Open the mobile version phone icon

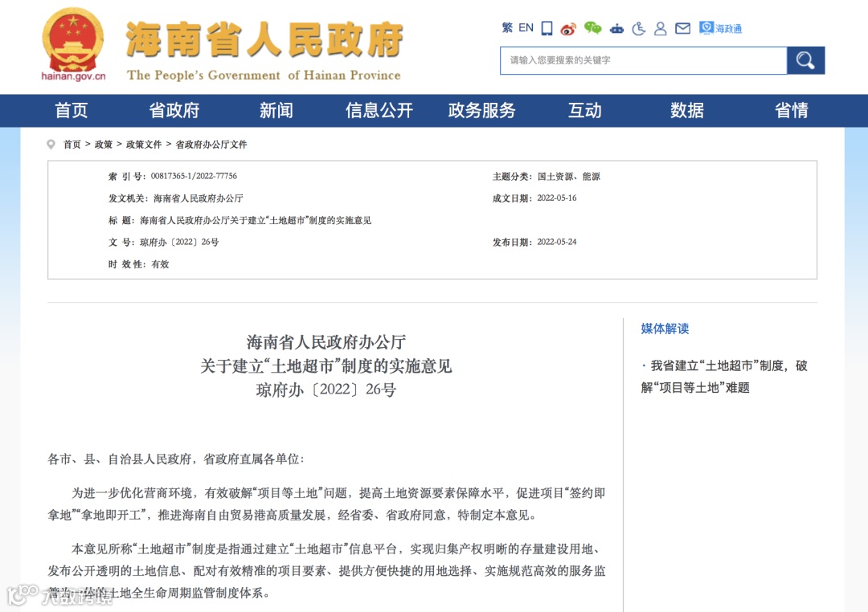coord(547,28)
